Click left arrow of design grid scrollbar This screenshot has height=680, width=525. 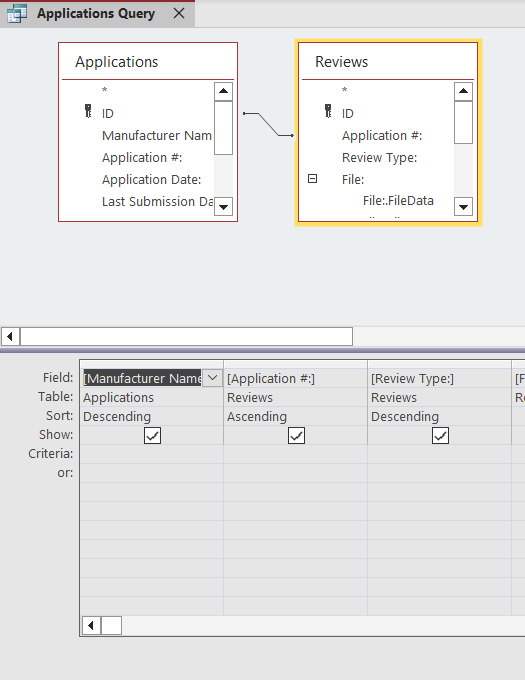[x=91, y=625]
